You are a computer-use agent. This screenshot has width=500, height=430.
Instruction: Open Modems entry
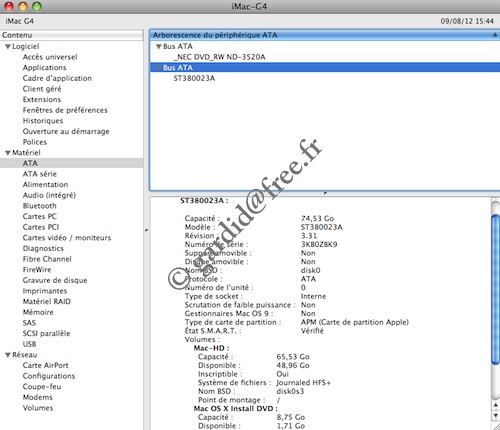[38, 398]
